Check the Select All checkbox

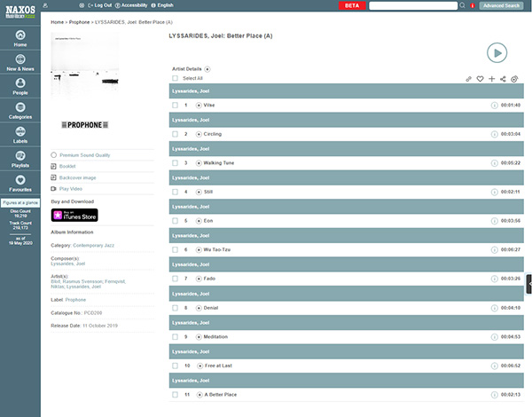tap(175, 78)
